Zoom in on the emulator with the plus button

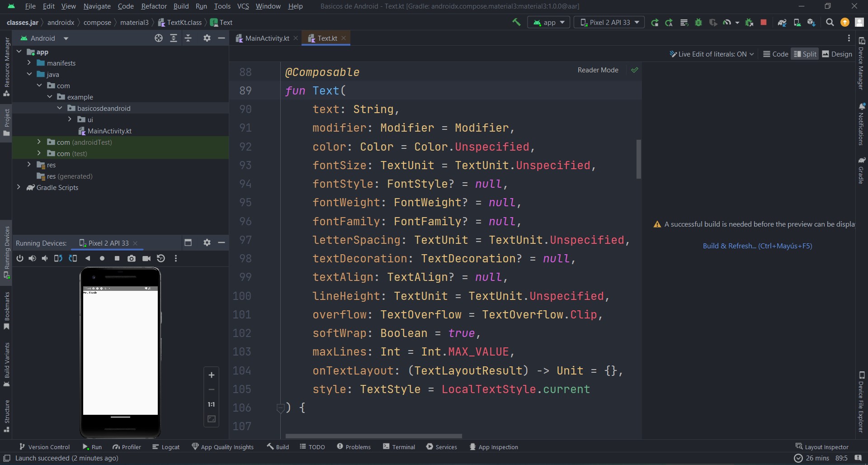(211, 375)
